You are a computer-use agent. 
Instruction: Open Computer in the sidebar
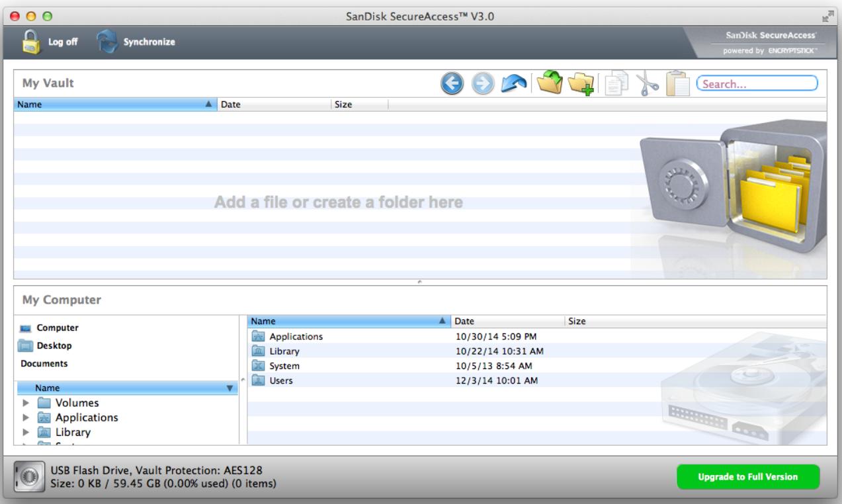[x=58, y=328]
